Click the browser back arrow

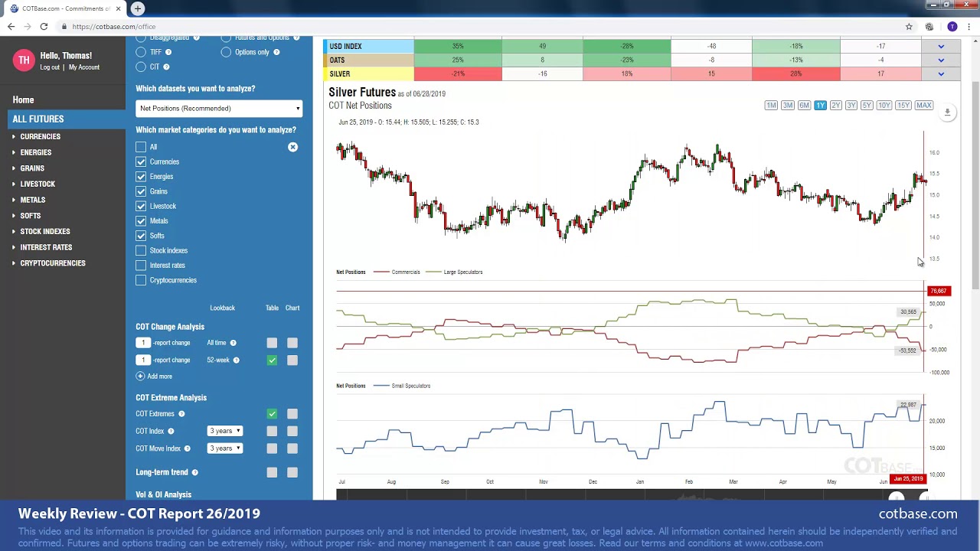pos(11,26)
